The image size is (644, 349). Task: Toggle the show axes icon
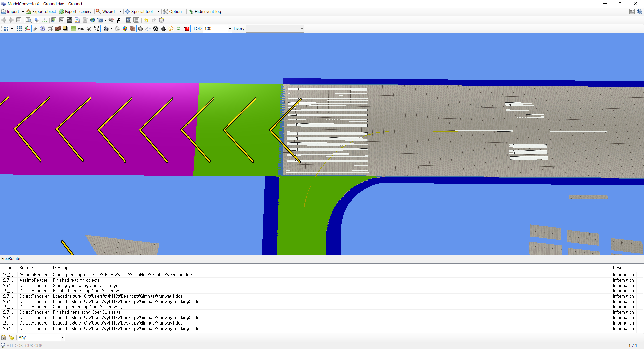27,29
